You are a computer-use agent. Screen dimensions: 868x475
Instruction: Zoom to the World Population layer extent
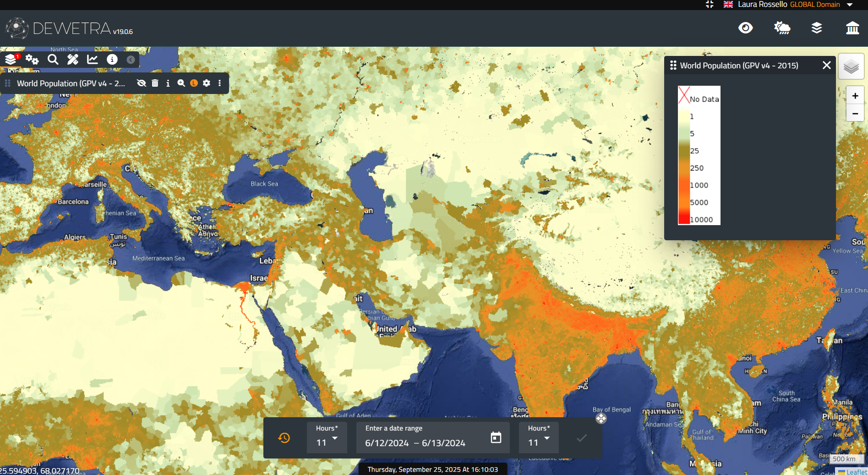coord(181,83)
